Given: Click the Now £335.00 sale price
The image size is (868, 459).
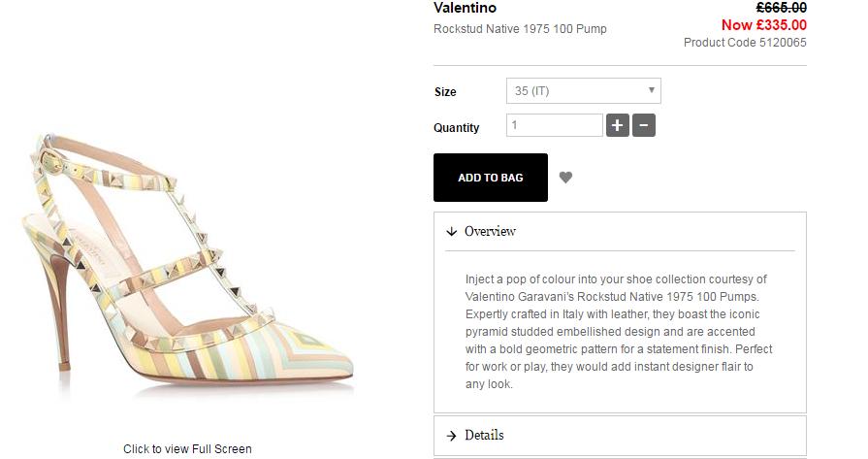Looking at the screenshot, I should pyautogui.click(x=763, y=25).
